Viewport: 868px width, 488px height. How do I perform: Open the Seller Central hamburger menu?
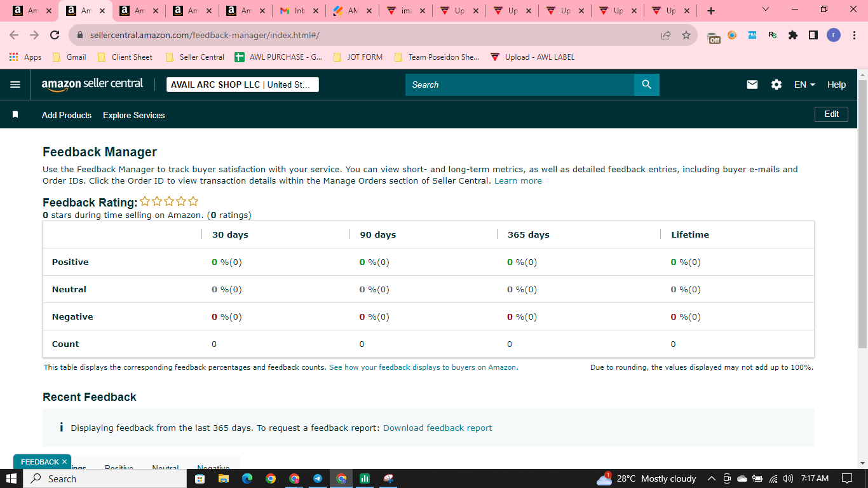pos(15,85)
